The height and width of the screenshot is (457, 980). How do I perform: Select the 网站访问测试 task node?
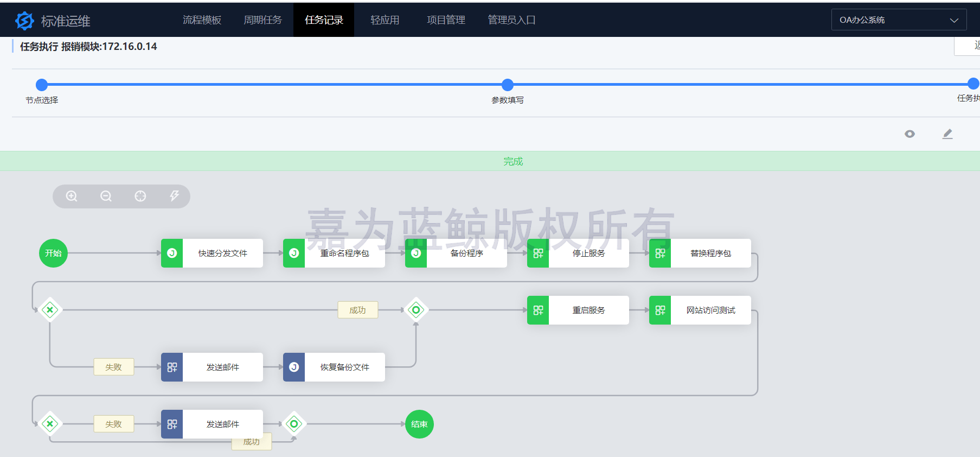710,310
